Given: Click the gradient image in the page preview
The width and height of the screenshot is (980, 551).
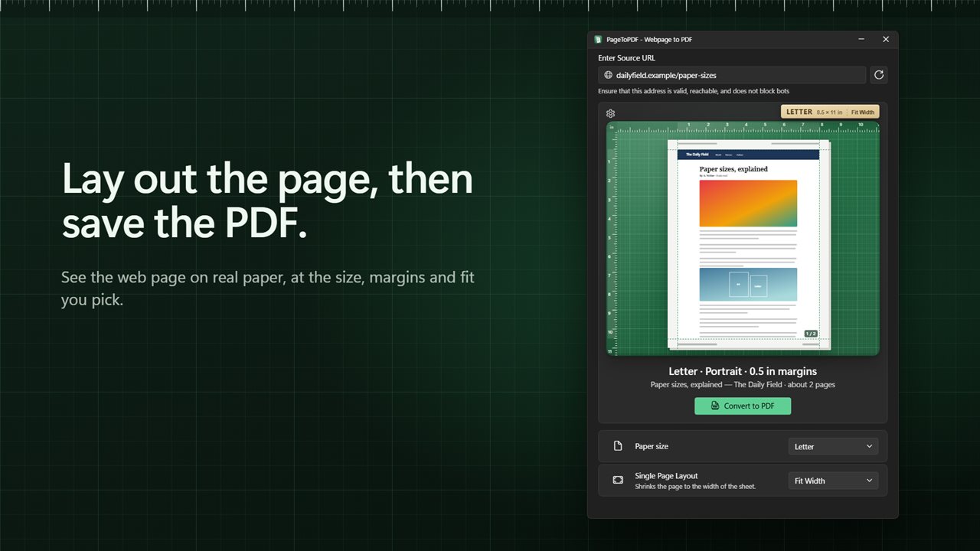Looking at the screenshot, I should tap(748, 204).
